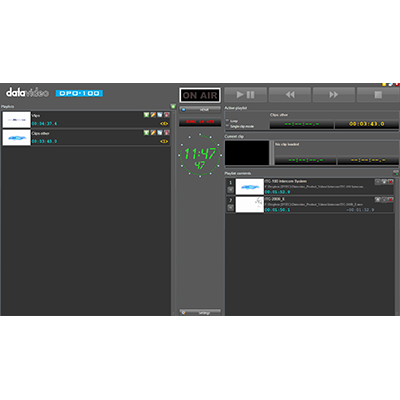Click the Clips other playlist duration 00:03:43.0

[x=44, y=141]
